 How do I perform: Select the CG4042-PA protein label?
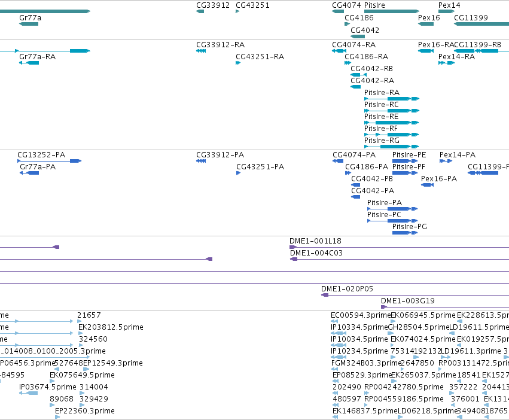point(373,191)
